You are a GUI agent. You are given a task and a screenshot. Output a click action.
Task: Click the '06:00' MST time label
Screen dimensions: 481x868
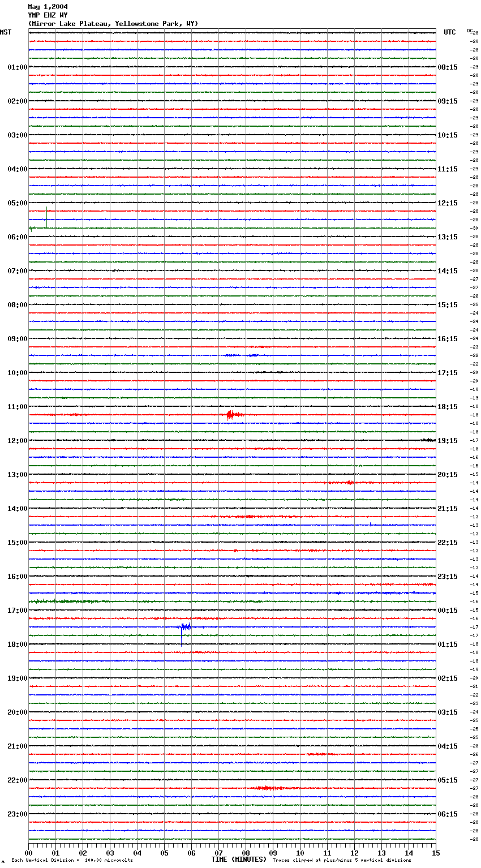point(18,237)
